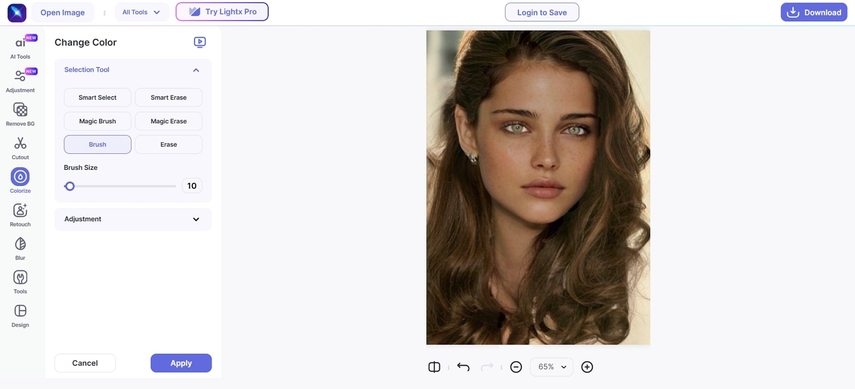Viewport: 855px width, 389px height.
Task: Choose the Smart Erase selection mode
Action: [168, 98]
